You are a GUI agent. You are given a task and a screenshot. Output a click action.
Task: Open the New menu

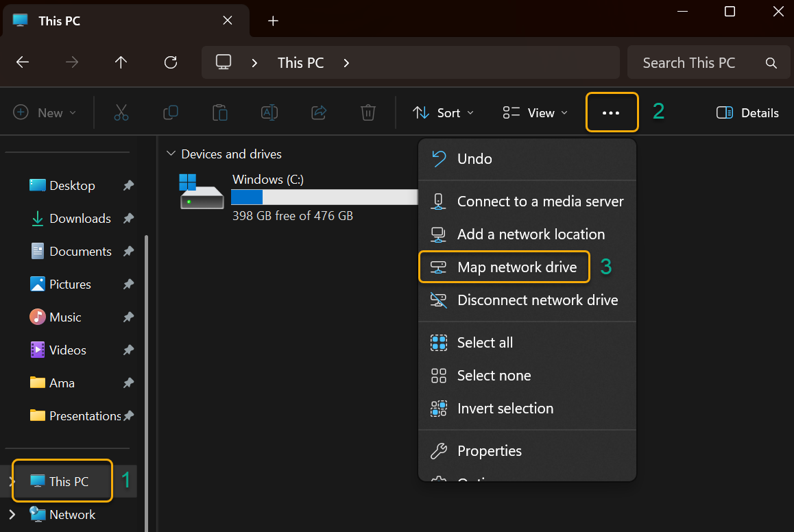(45, 112)
